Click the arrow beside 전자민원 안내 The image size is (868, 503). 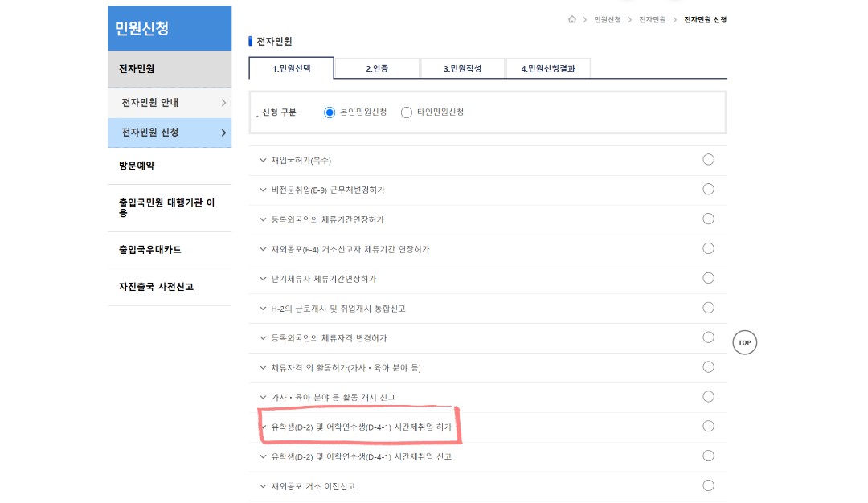[x=223, y=102]
